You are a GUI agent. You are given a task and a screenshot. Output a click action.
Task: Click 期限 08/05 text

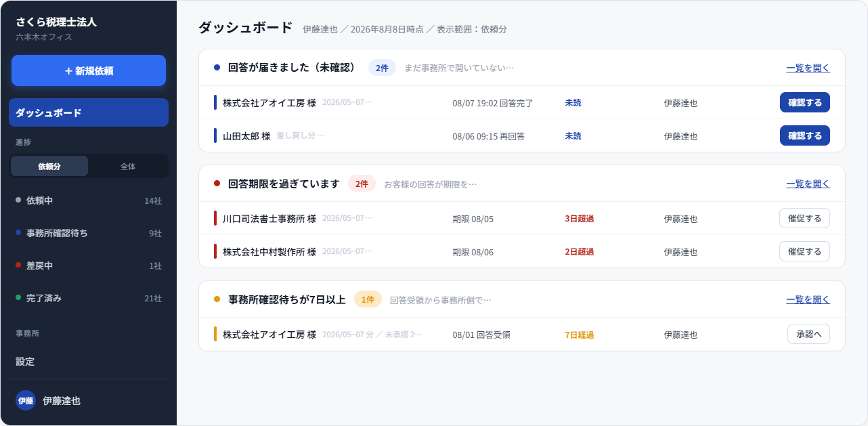point(473,219)
